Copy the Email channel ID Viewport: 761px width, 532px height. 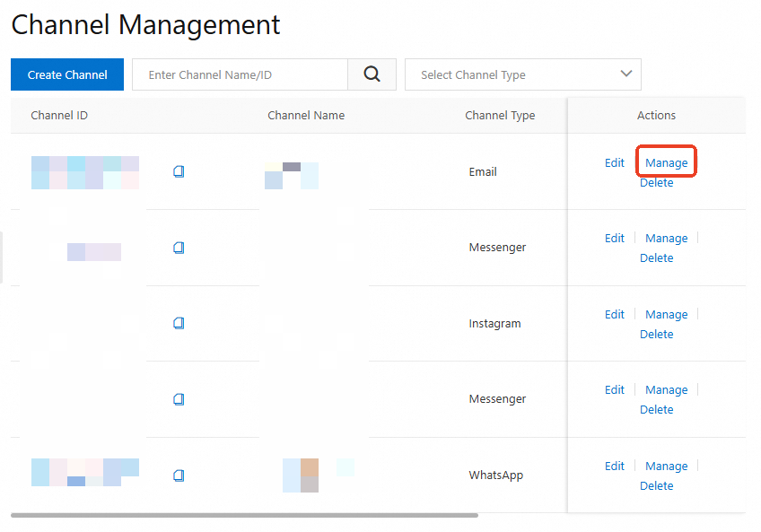pos(178,172)
